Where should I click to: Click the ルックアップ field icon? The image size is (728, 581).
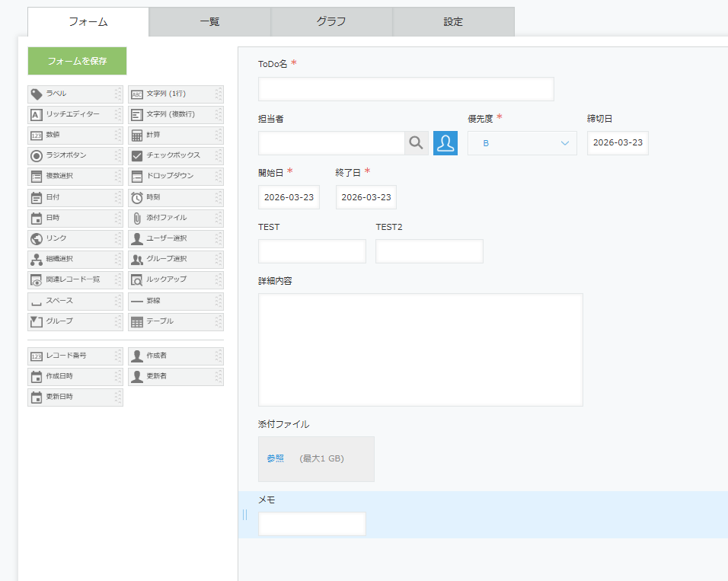pyautogui.click(x=137, y=280)
